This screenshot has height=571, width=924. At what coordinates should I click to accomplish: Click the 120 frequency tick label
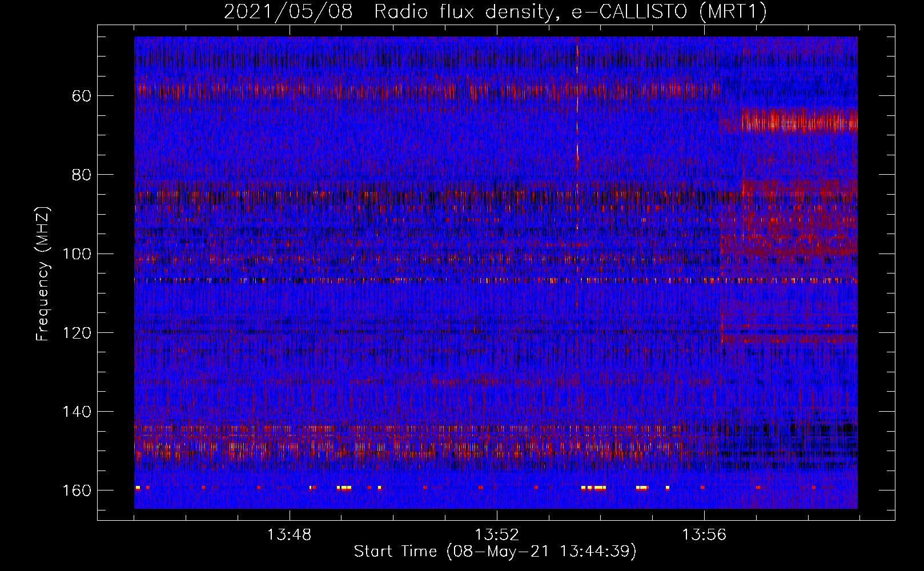[x=77, y=333]
